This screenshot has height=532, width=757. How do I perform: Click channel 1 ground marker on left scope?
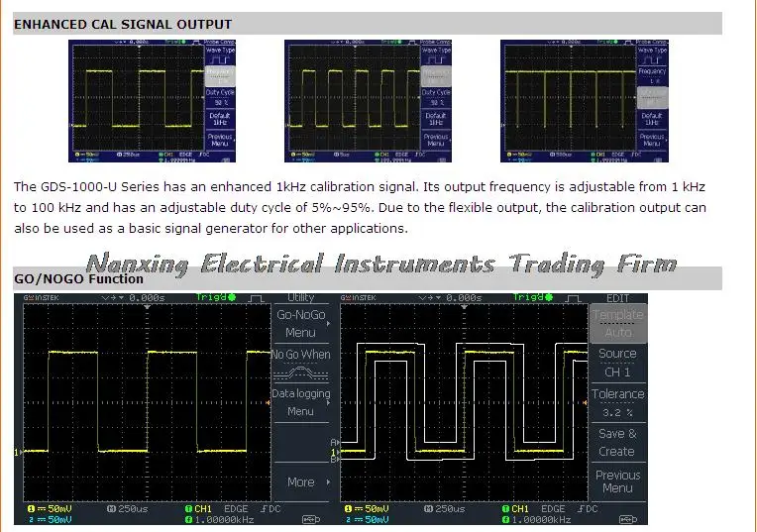[18, 452]
